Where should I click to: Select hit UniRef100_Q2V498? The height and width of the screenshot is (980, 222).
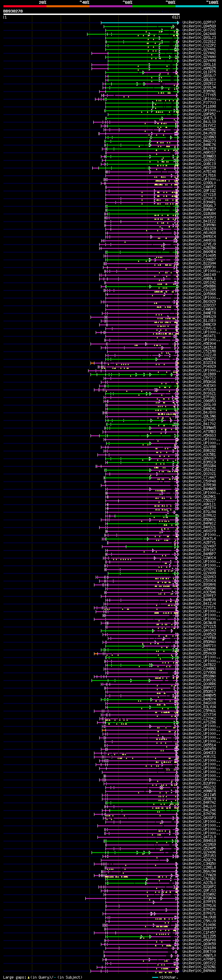pyautogui.click(x=199, y=60)
